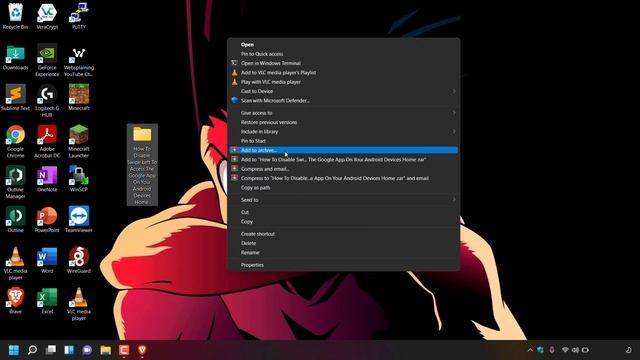Open Widgets from the taskbar
The width and height of the screenshot is (640, 360).
coord(69,350)
